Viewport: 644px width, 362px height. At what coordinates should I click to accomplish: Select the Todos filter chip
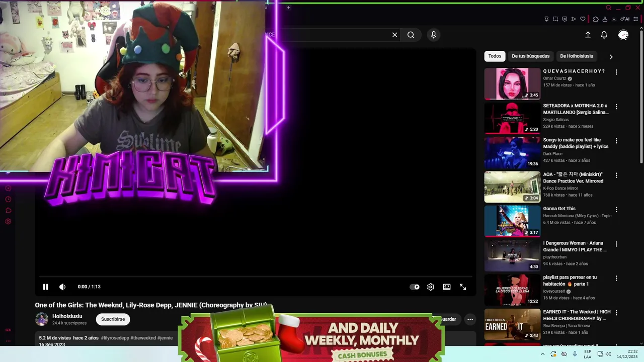click(495, 56)
